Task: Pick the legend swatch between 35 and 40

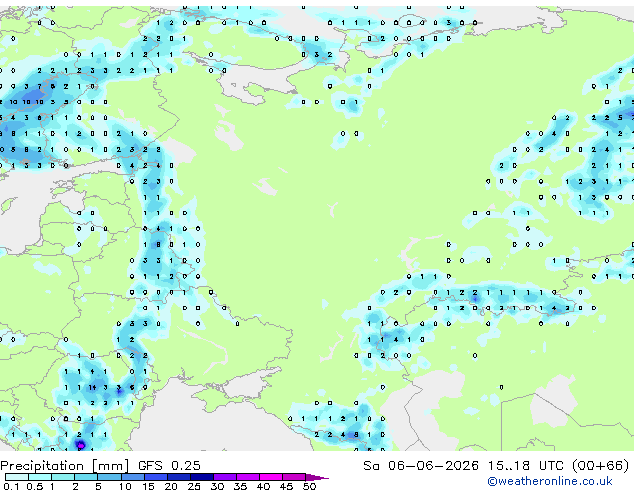Action: pyautogui.click(x=247, y=477)
